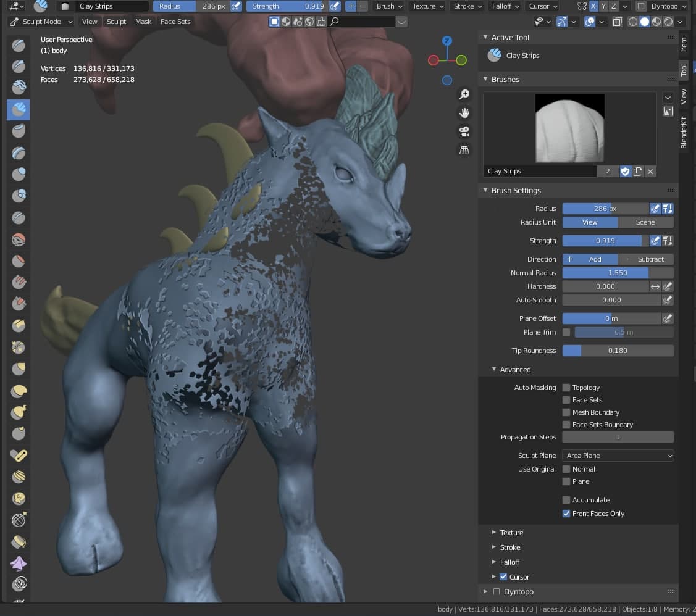Image resolution: width=696 pixels, height=616 pixels.
Task: Toggle the camera view icon
Action: click(x=464, y=131)
